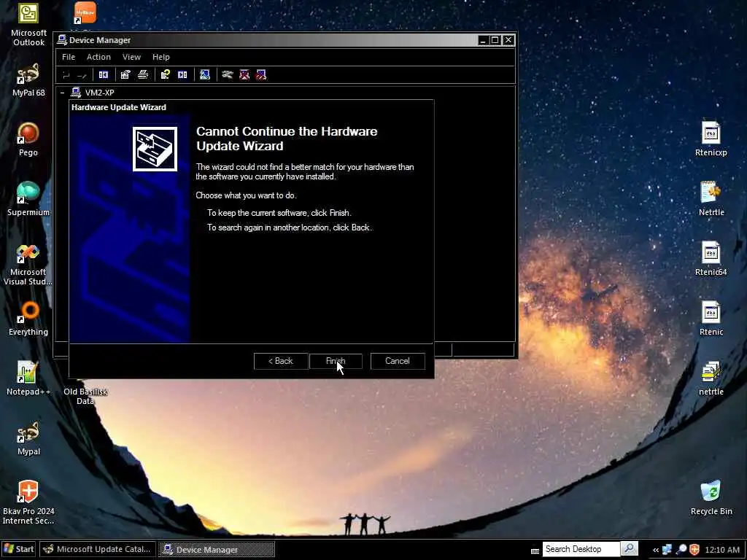Click the Bkav shield tray icon
Screen dimensions: 747x560
point(694,550)
